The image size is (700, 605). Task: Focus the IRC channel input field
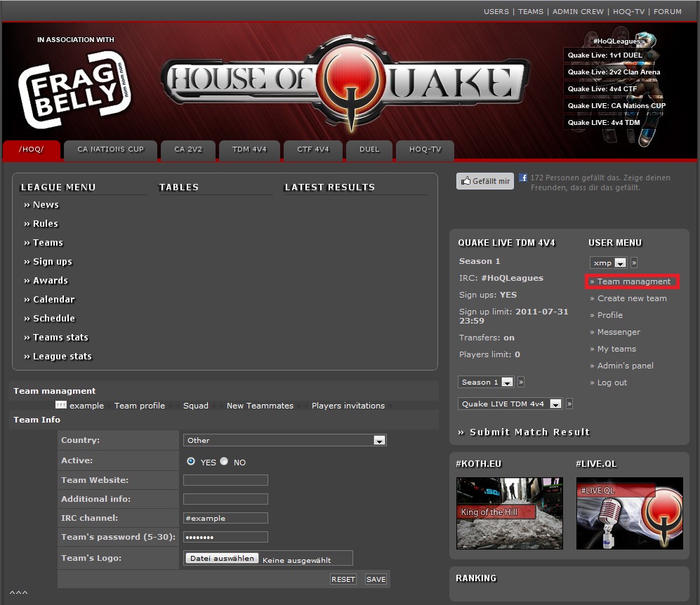(x=225, y=518)
